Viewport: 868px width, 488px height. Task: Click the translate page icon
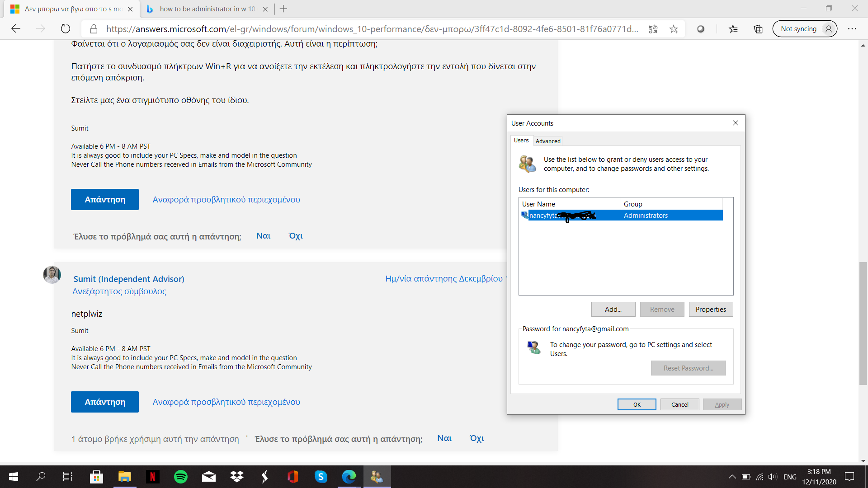[x=653, y=29]
